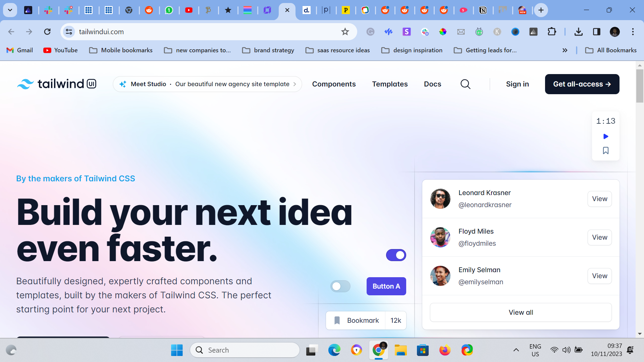The width and height of the screenshot is (644, 362).
Task: Turn off the enabled indigo toggle switch
Action: 396,255
